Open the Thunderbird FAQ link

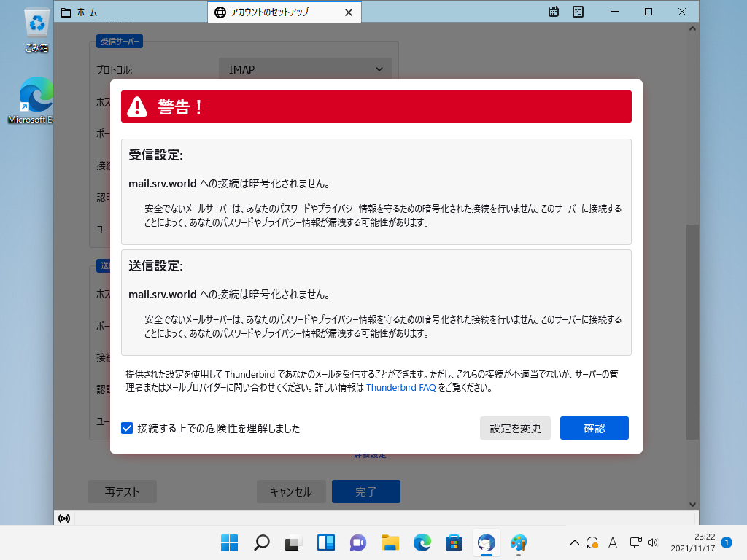click(x=400, y=388)
